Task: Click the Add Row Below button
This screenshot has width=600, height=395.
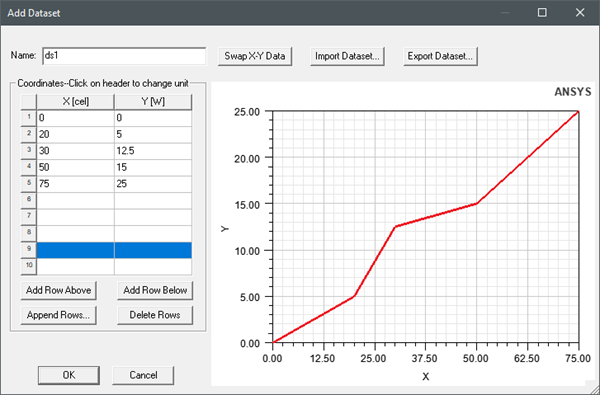Action: (155, 291)
